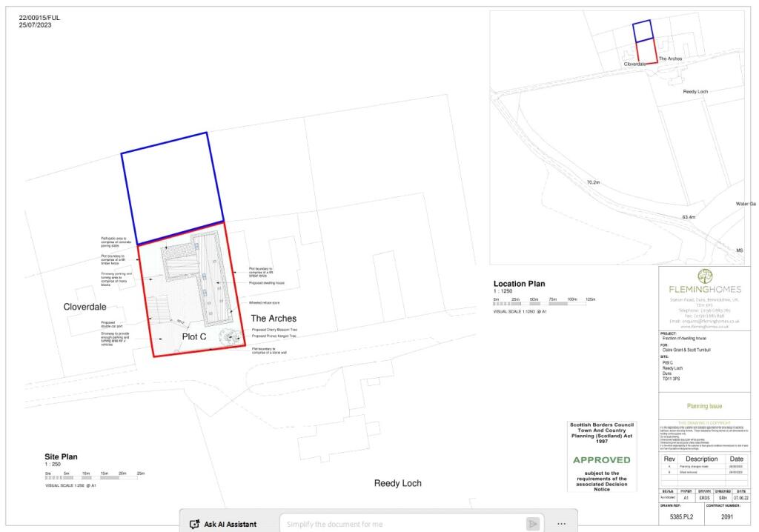The height and width of the screenshot is (532, 759).
Task: Click the Plot C label
Action: coord(194,335)
